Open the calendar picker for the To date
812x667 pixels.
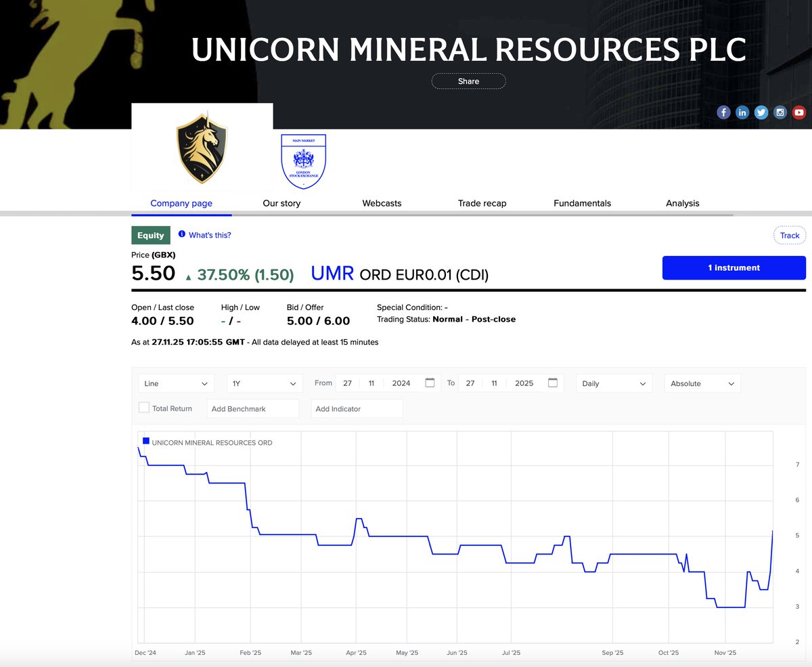553,383
